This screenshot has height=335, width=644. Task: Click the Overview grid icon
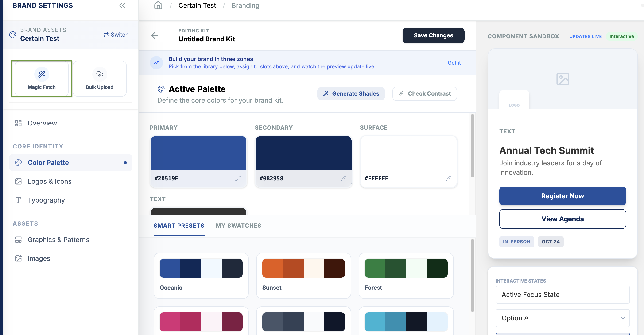point(18,123)
